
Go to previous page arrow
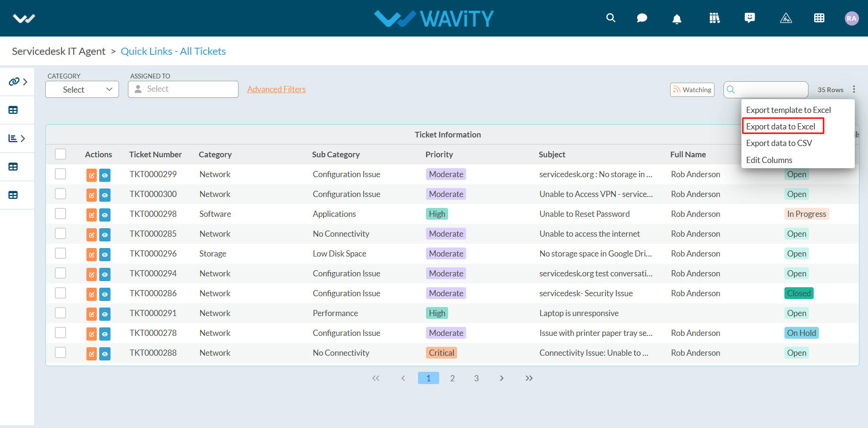[403, 378]
